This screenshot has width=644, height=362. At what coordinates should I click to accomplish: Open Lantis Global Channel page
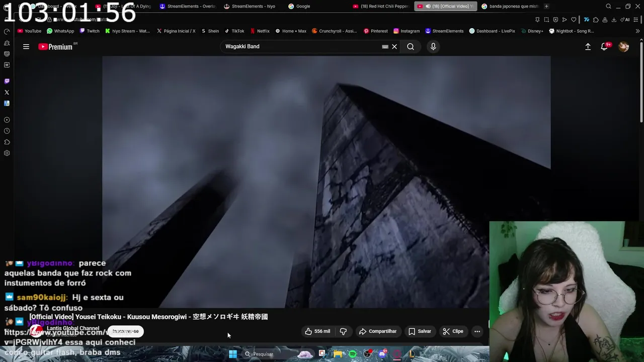[x=73, y=328]
